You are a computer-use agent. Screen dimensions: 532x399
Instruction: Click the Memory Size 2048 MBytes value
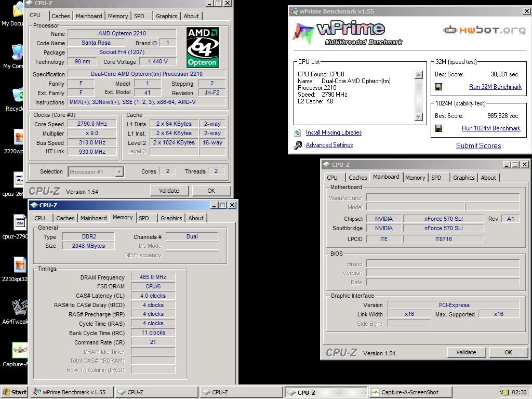(88, 246)
